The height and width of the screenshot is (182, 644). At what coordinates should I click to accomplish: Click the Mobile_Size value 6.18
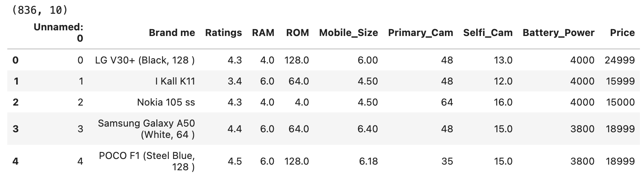368,161
